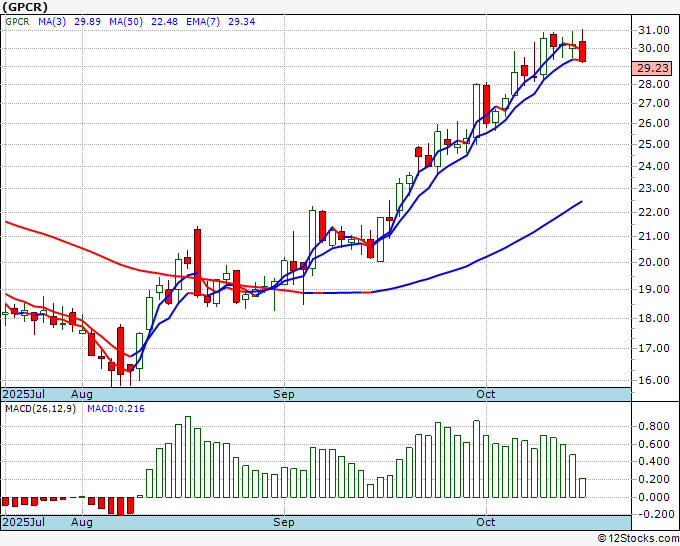Viewport: 680px width, 546px height.
Task: Click the 20.00 price axis label
Action: point(654,262)
